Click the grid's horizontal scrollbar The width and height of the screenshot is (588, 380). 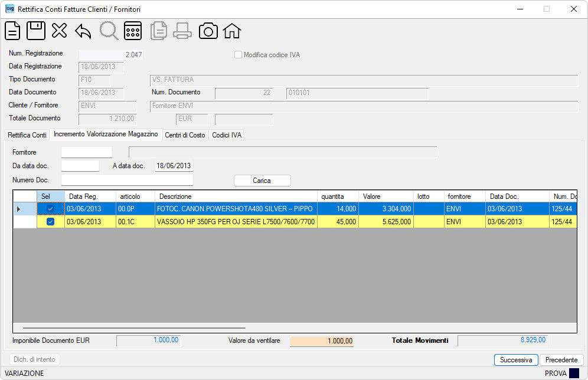[x=134, y=328]
